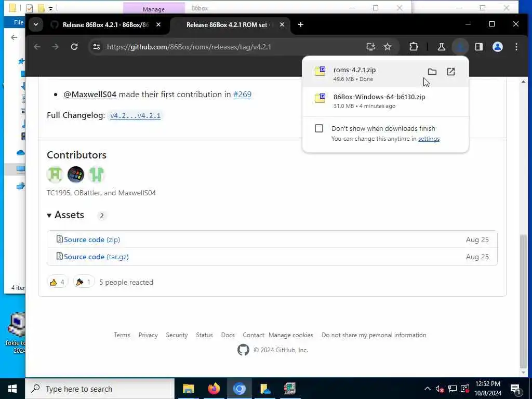The width and height of the screenshot is (532, 399).
Task: Click the taskbar search box
Action: coord(100,389)
